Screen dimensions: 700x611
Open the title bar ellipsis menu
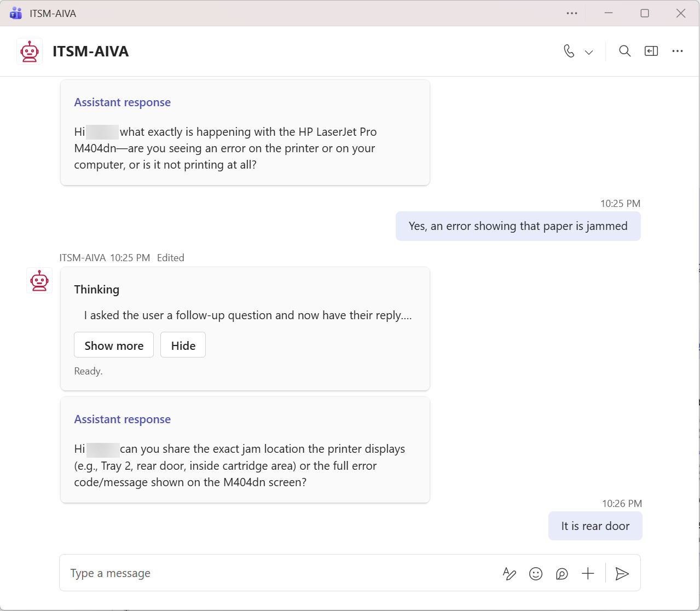[x=572, y=13]
